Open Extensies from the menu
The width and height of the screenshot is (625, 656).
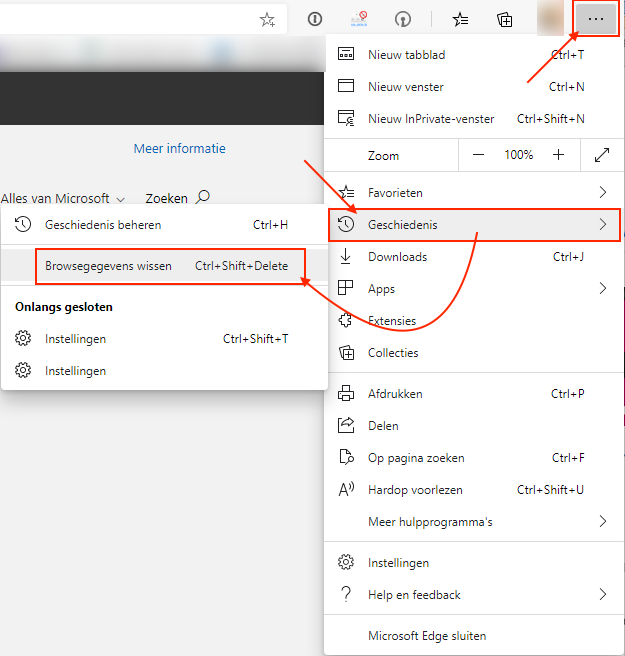click(474, 320)
